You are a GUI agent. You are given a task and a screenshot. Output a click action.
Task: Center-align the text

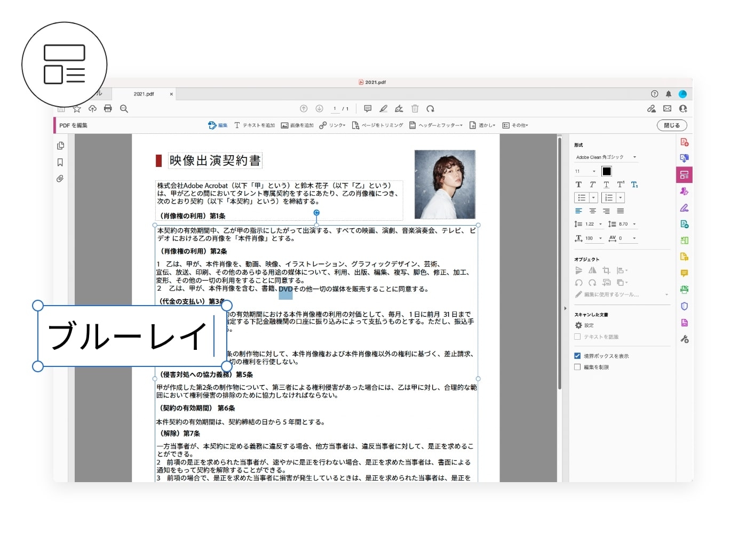592,211
